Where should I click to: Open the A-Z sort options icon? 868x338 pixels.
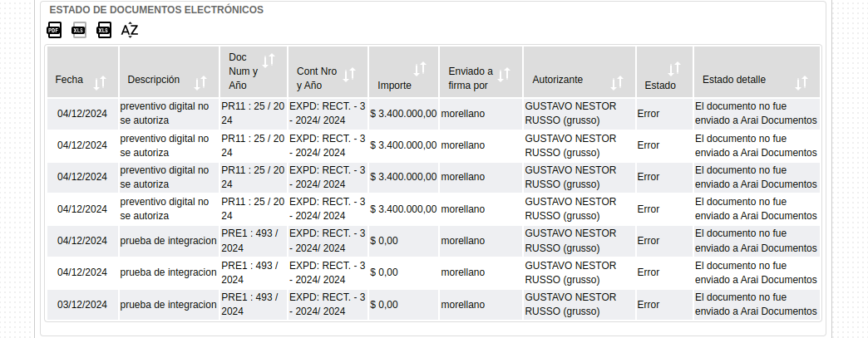pos(130,30)
